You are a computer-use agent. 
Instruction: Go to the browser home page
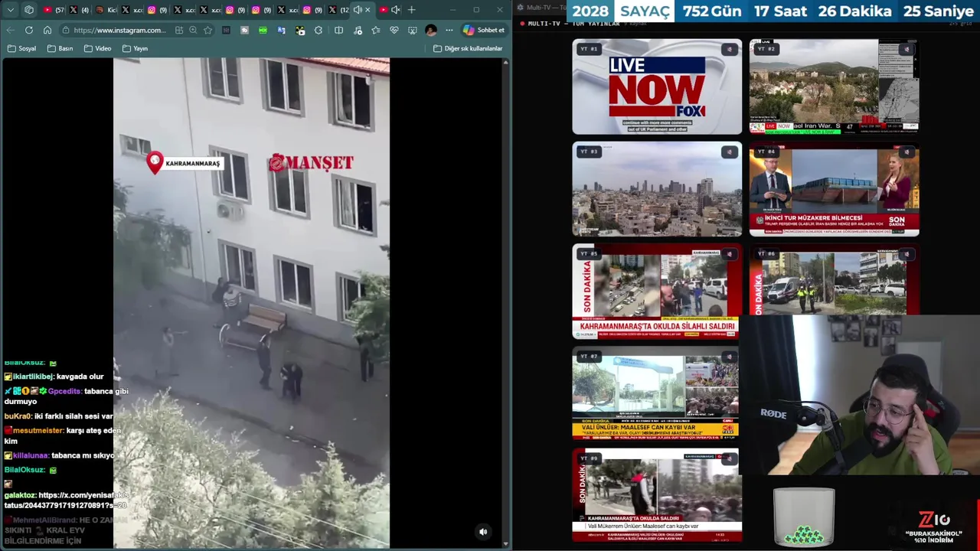point(47,30)
